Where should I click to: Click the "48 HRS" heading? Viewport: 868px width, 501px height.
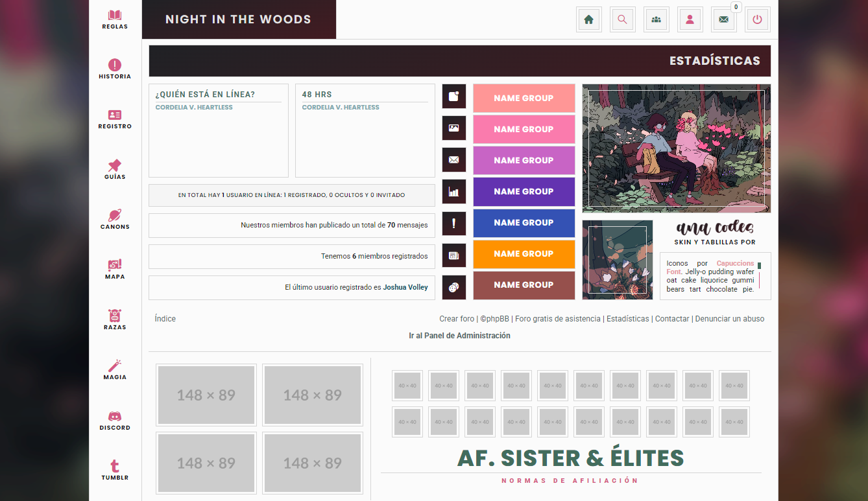[317, 95]
